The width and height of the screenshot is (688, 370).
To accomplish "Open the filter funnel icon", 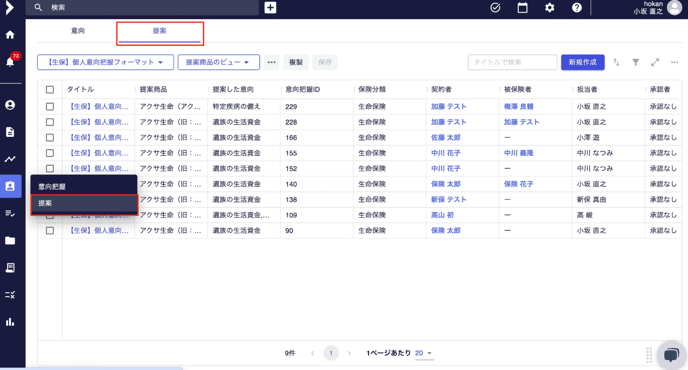I will tap(635, 62).
